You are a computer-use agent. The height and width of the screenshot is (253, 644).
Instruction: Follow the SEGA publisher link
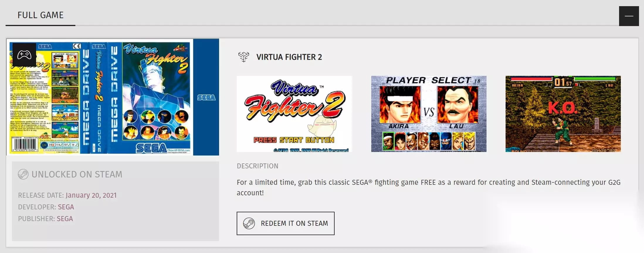[65, 219]
